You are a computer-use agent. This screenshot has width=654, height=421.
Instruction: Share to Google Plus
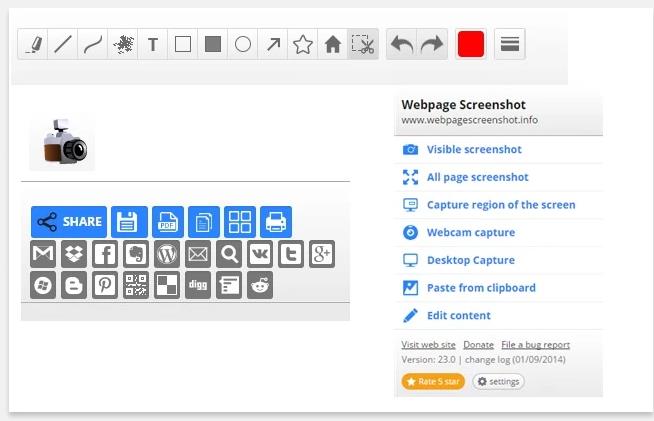322,254
